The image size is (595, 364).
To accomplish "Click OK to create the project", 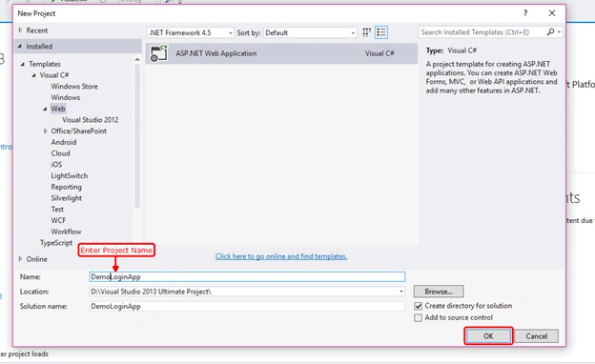I will [x=488, y=336].
